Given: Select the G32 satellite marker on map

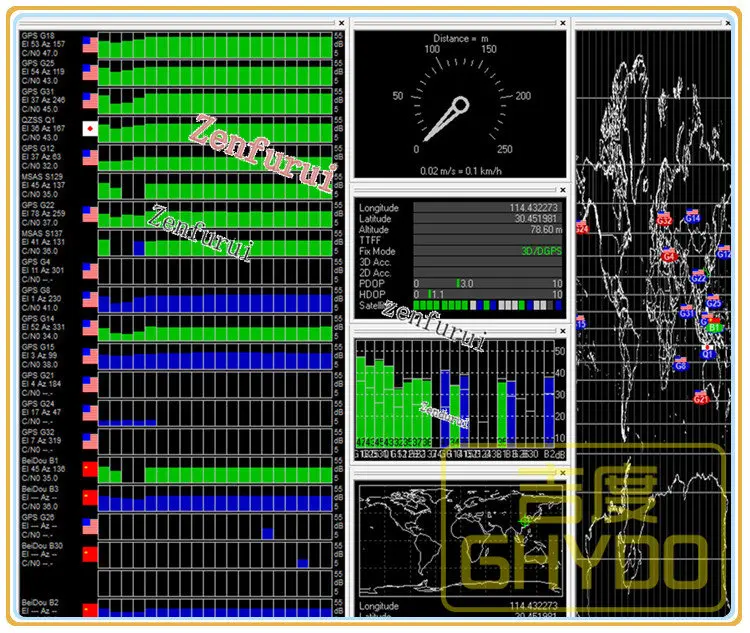Looking at the screenshot, I should click(x=664, y=219).
